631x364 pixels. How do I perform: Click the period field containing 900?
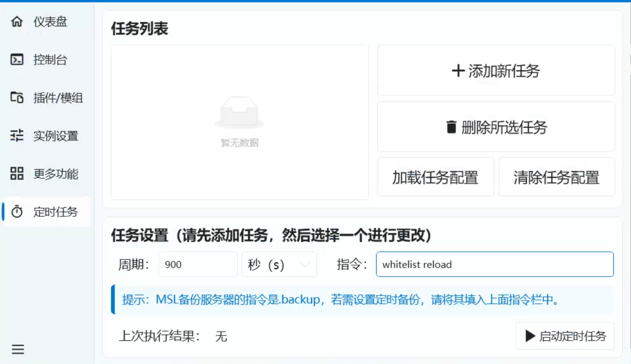point(198,264)
